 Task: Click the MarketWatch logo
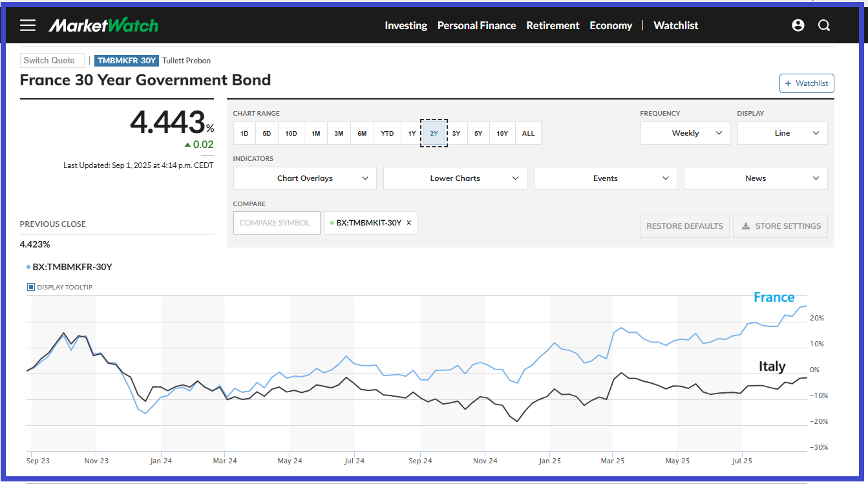coord(103,25)
